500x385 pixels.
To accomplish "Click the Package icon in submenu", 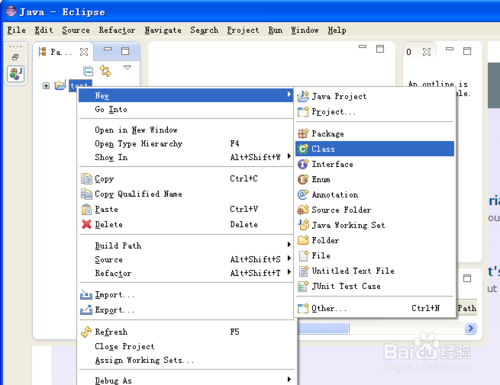I will [x=303, y=134].
